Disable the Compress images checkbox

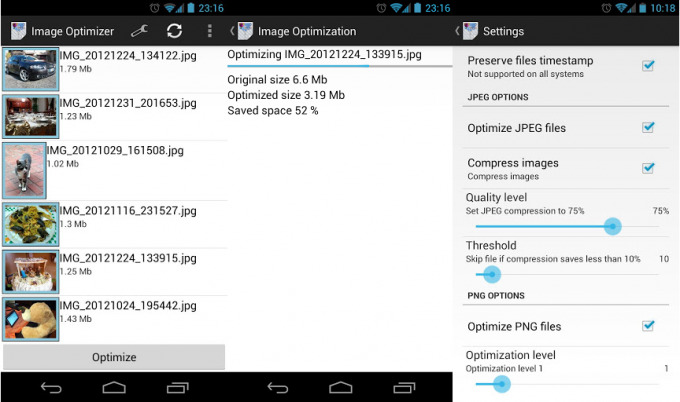pos(648,167)
